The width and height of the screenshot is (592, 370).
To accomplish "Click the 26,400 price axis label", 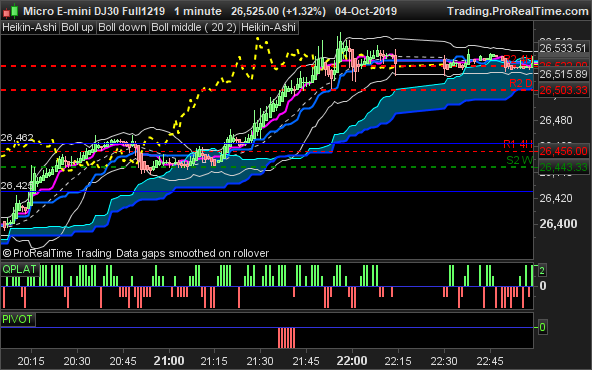I will point(558,224).
